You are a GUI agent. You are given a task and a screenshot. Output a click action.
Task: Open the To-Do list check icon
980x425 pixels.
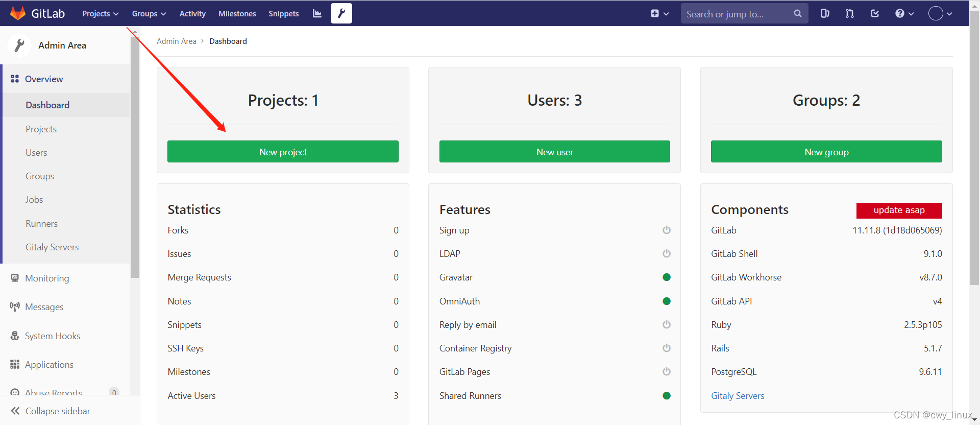click(x=875, y=14)
